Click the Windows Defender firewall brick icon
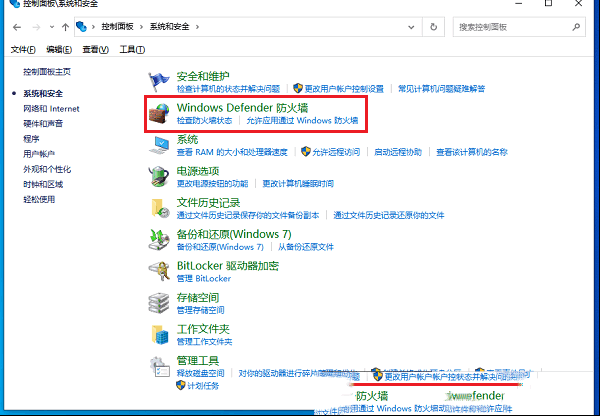 click(159, 114)
